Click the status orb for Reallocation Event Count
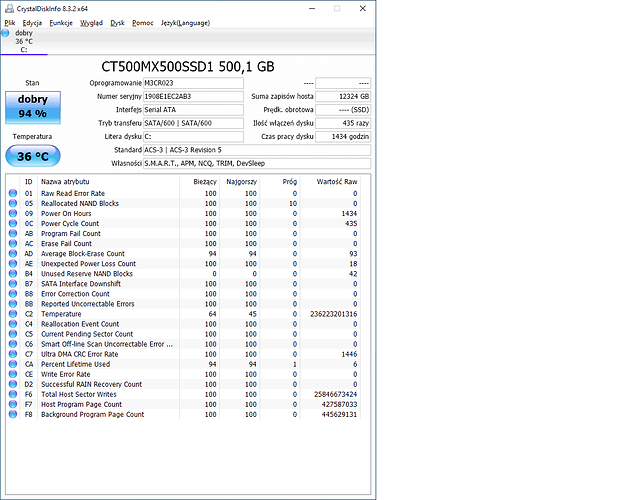This screenshot has height=500, width=642. pos(13,324)
